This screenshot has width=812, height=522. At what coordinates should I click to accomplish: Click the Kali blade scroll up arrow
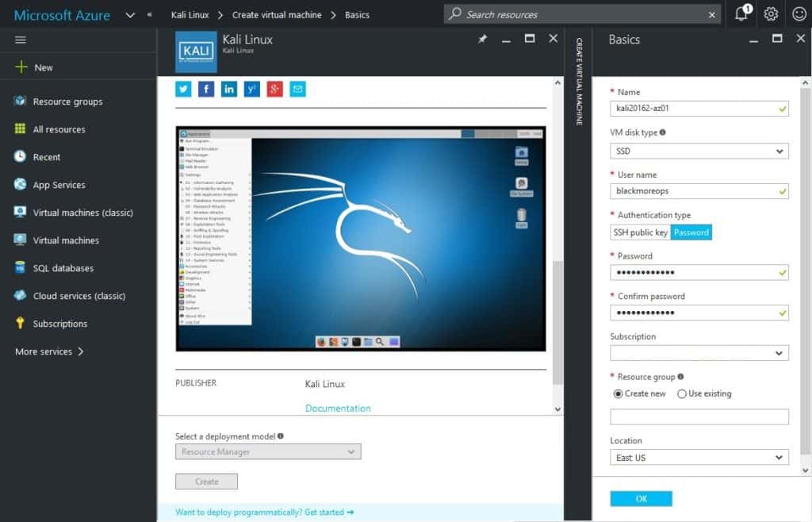point(557,83)
